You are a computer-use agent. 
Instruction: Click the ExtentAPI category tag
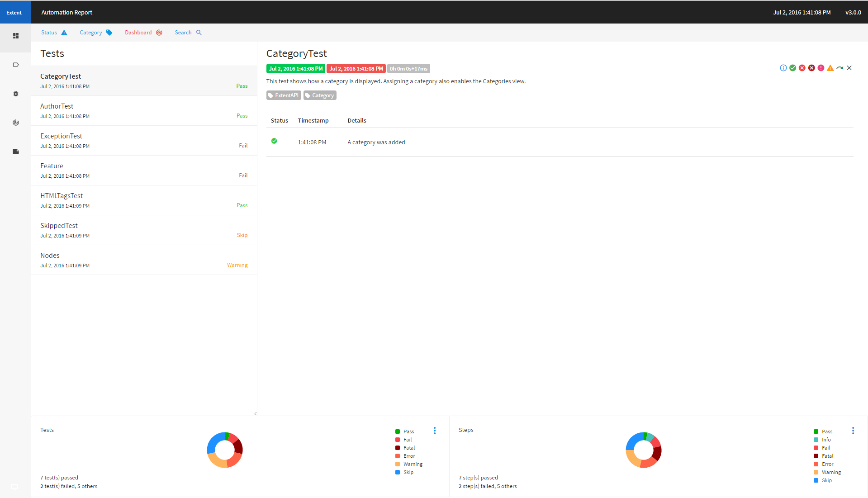[284, 95]
